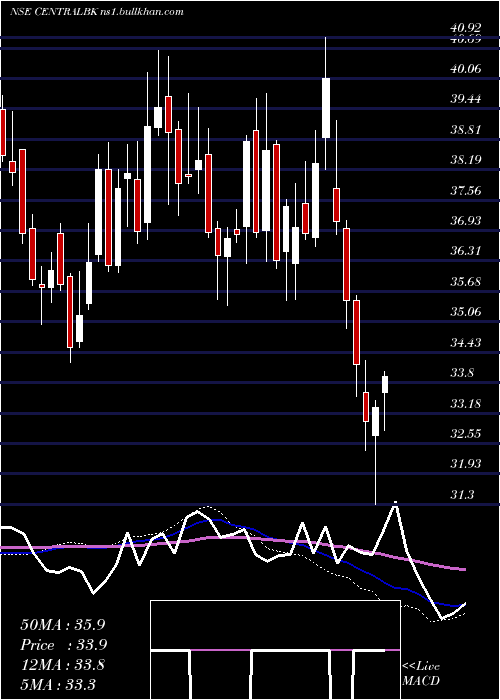Click the NSE CENTRALBK chart title text
This screenshot has width=500, height=700.
[96, 12]
